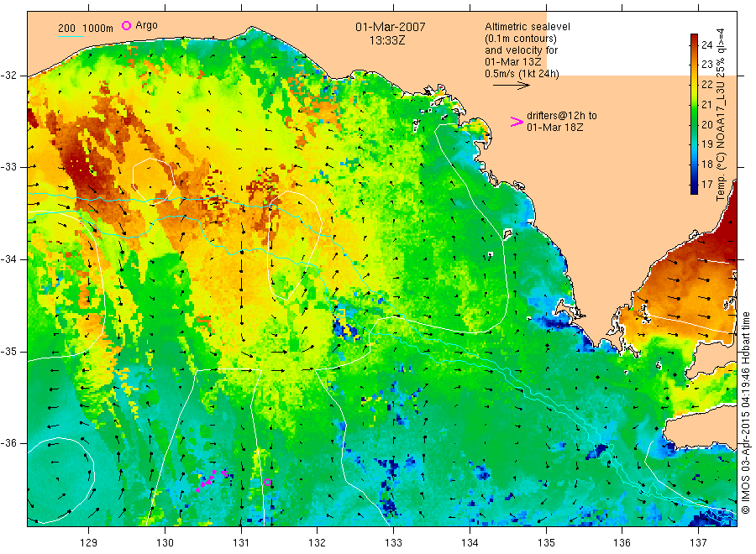Image resolution: width=756 pixels, height=554 pixels.
Task: Click the 133 longitude axis label
Action: [x=393, y=542]
